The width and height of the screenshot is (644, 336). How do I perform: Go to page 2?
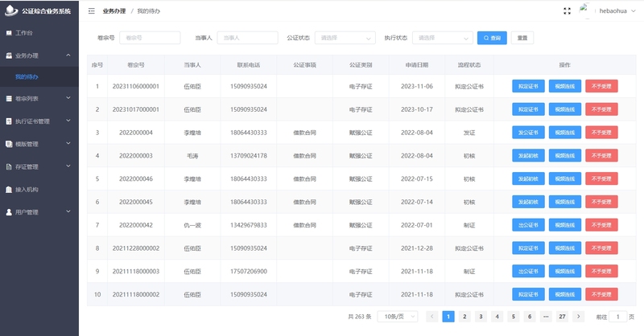(x=464, y=317)
